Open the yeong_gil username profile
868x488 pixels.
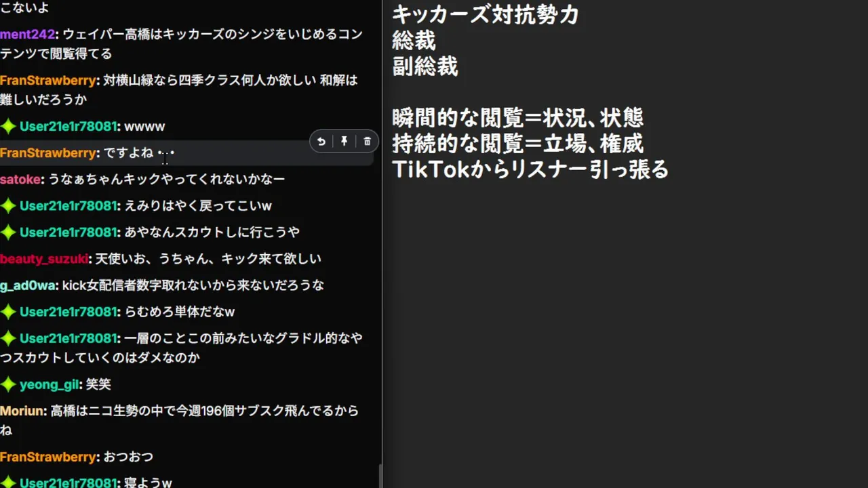click(50, 384)
